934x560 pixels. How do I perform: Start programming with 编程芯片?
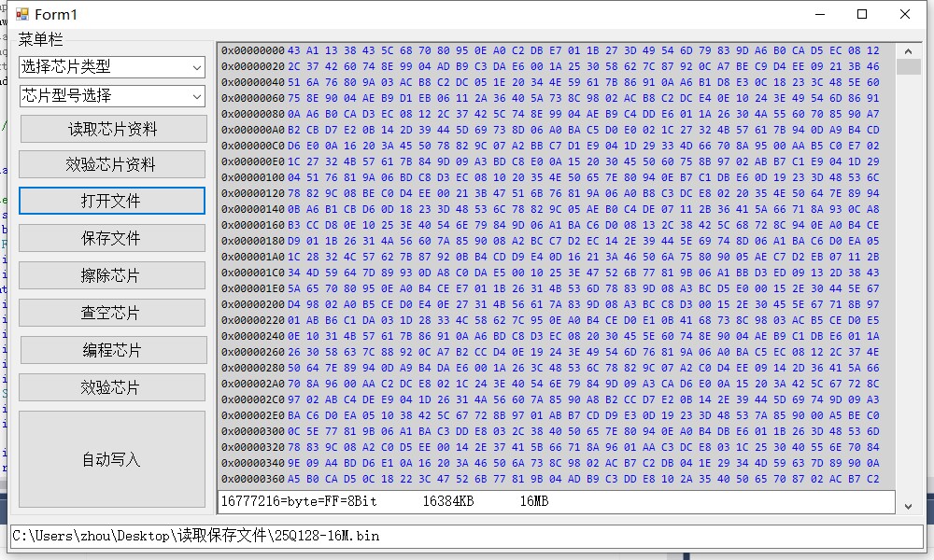[111, 349]
